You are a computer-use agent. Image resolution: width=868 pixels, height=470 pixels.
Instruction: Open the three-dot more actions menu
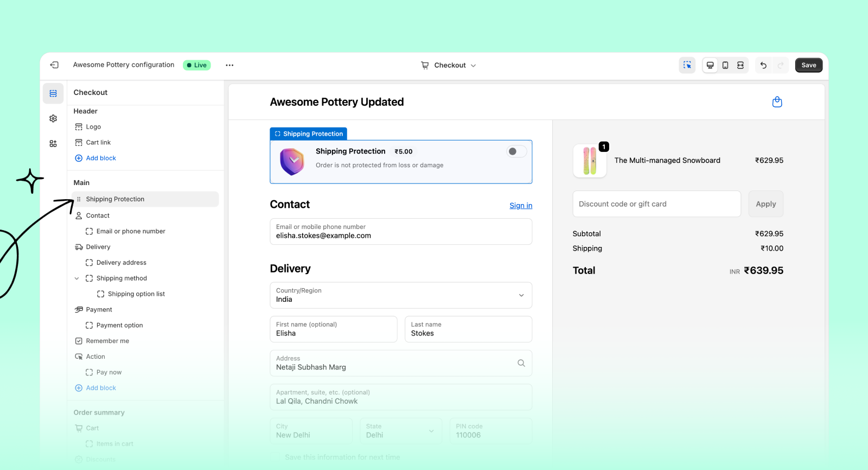[229, 65]
